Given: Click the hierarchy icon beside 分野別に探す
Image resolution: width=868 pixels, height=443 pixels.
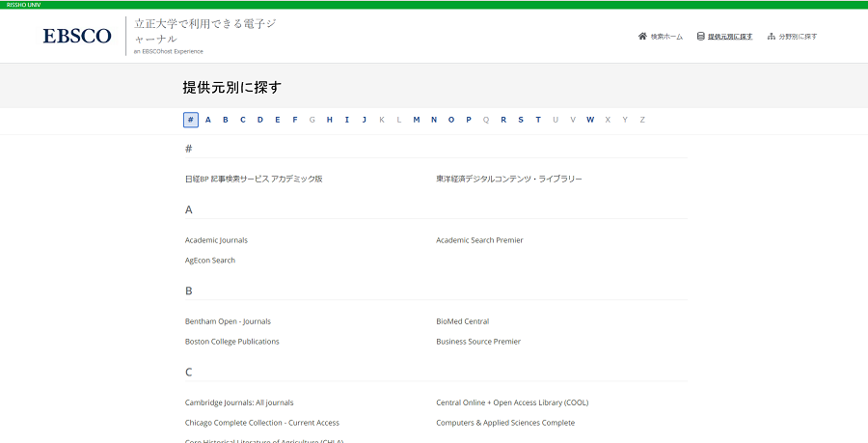Looking at the screenshot, I should tap(772, 37).
